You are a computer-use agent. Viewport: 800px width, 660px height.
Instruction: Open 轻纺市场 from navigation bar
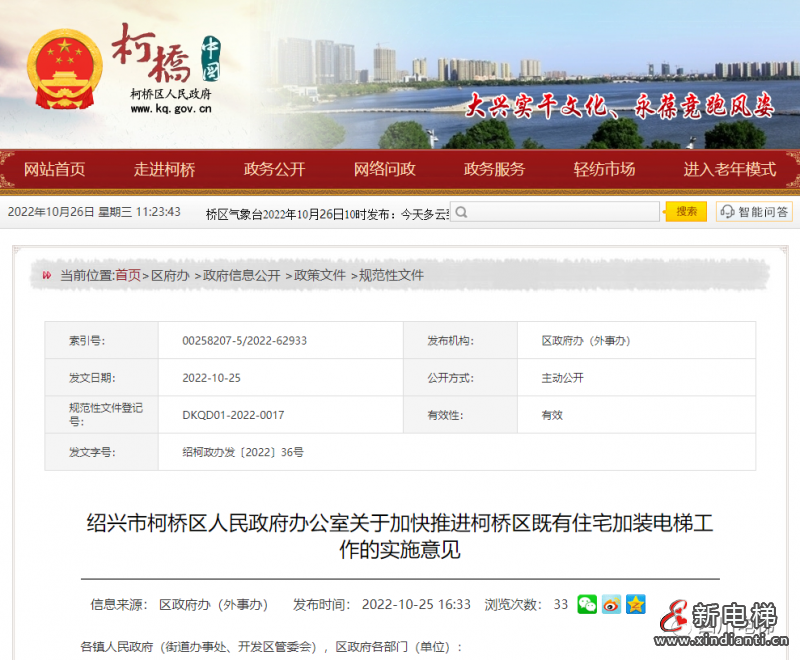point(604,169)
